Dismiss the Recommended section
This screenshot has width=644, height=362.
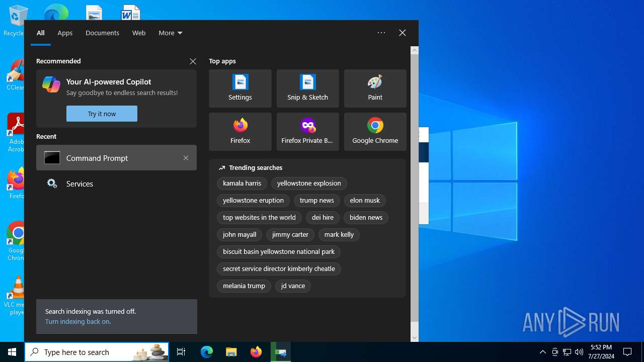coord(193,61)
